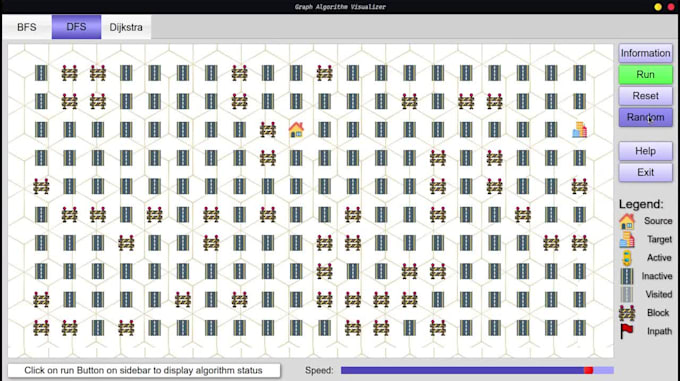The image size is (680, 381).
Task: Click the red close dot in title bar
Action: pyautogui.click(x=671, y=7)
